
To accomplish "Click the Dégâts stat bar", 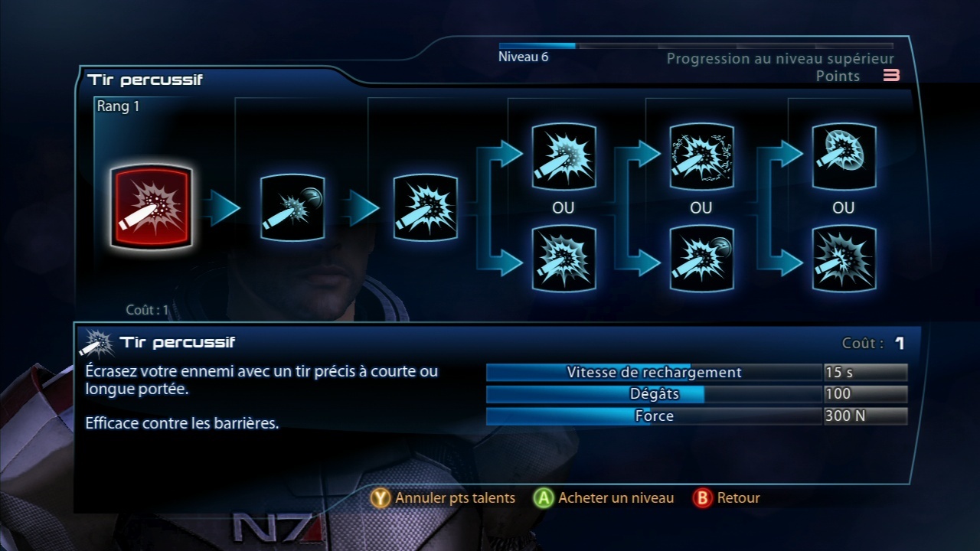I will coord(697,394).
